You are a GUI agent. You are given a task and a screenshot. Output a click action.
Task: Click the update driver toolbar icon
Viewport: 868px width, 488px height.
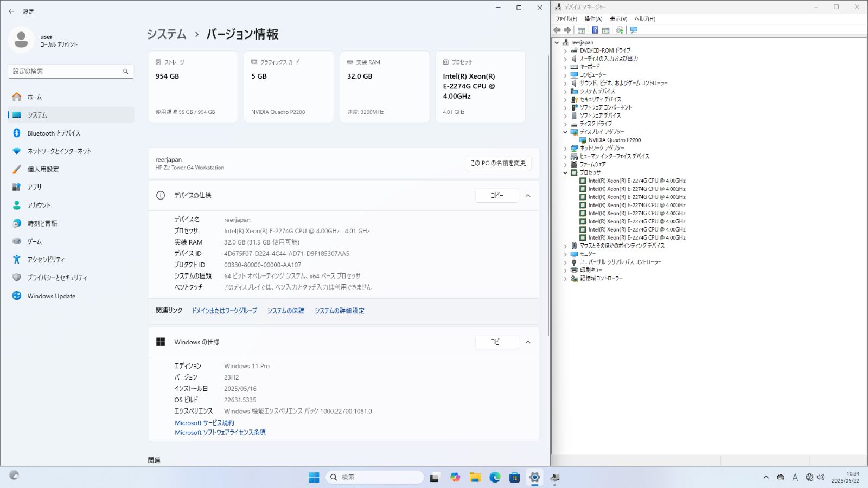pos(620,30)
